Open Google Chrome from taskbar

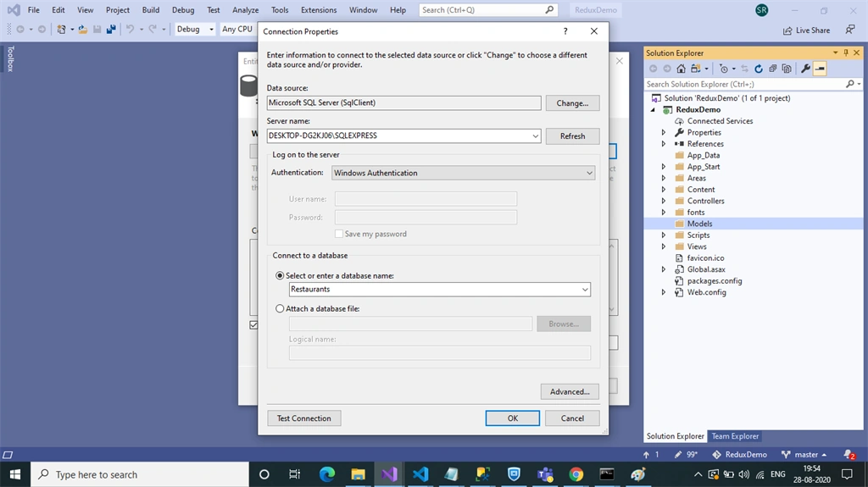coord(576,474)
